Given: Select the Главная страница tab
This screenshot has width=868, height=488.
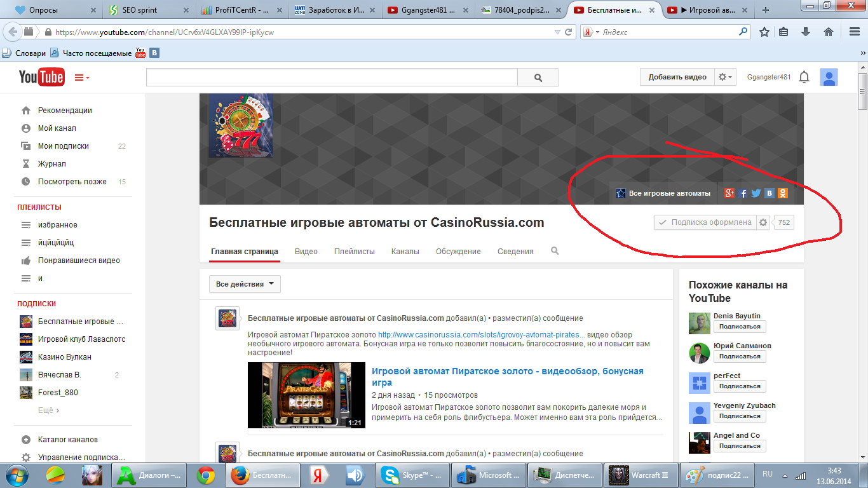Looking at the screenshot, I should coord(245,251).
